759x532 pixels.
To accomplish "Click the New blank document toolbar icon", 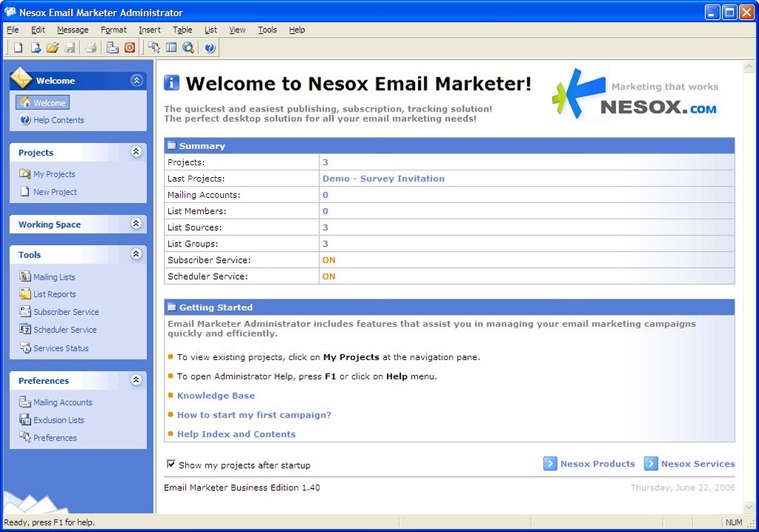I will pos(18,47).
